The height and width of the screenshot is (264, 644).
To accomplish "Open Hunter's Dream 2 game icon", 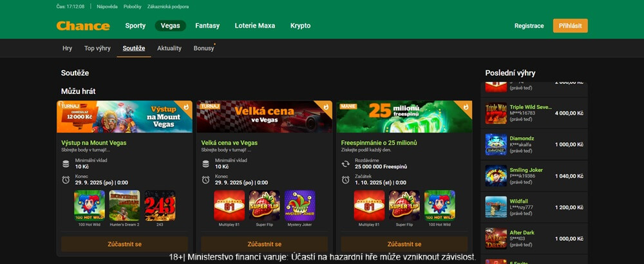I will (124, 205).
